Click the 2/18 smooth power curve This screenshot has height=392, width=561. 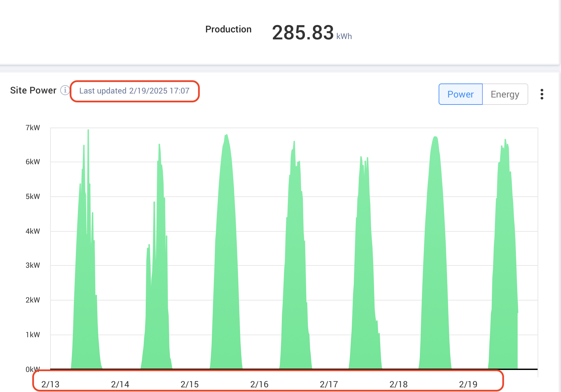tap(435, 267)
